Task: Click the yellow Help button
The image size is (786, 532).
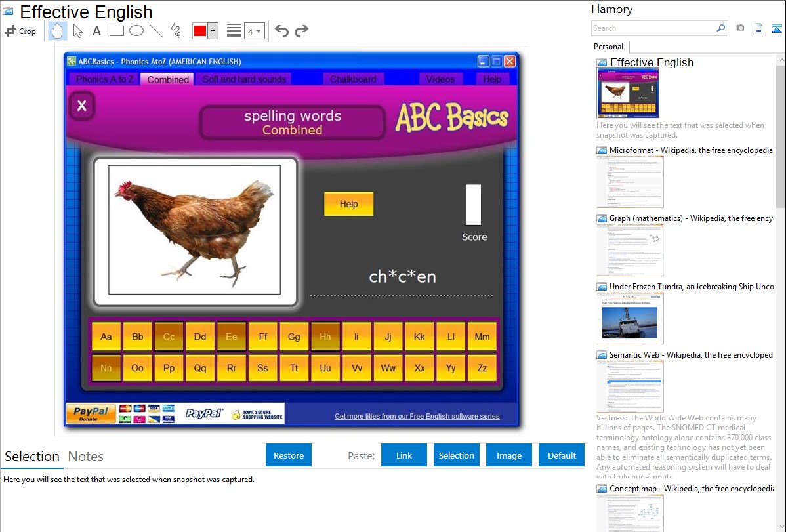Action: coord(348,204)
